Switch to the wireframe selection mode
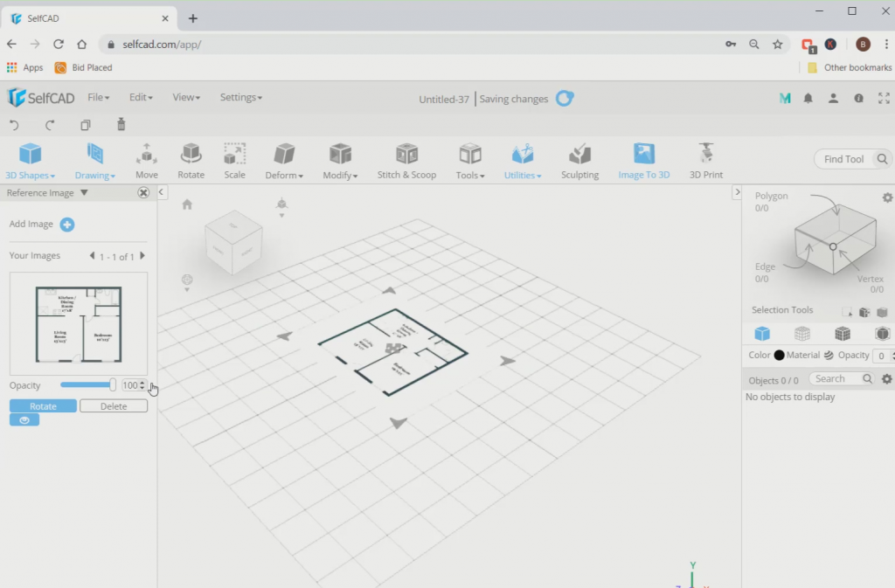 (802, 333)
